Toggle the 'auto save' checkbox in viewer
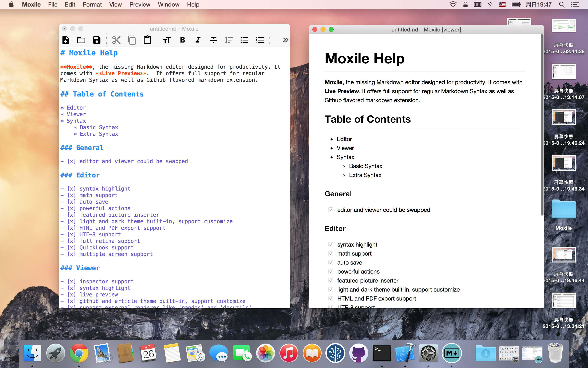The width and height of the screenshot is (588, 368). point(331,263)
